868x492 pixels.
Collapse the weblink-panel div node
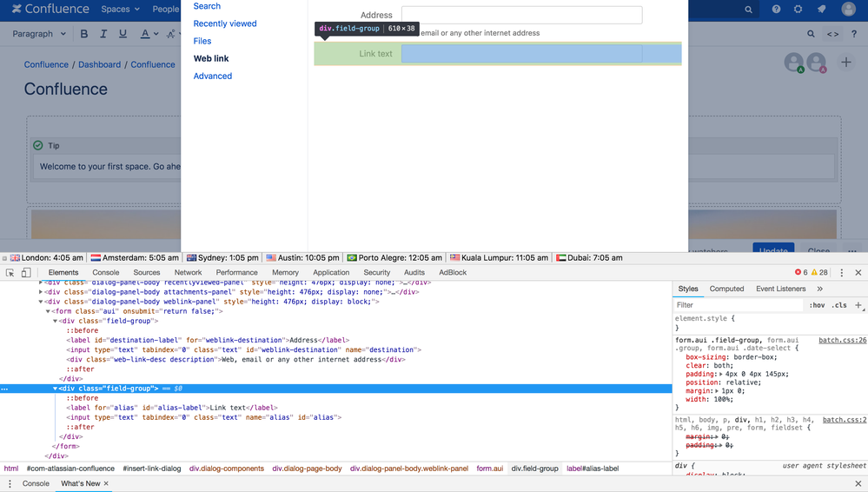[x=41, y=302]
